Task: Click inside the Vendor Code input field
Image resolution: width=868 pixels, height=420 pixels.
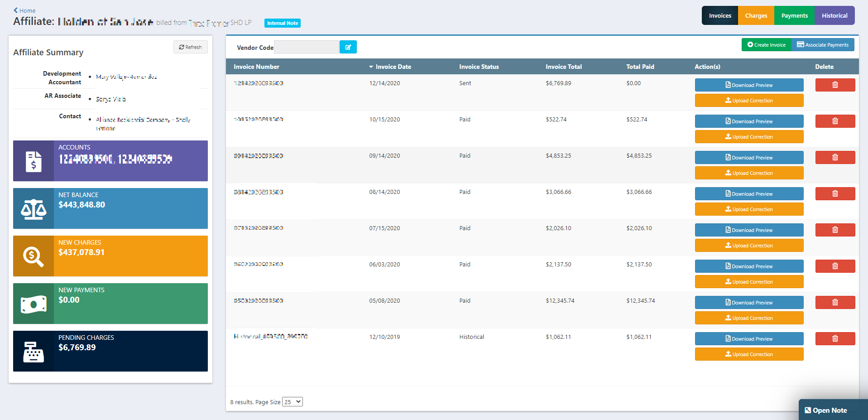Action: point(306,47)
